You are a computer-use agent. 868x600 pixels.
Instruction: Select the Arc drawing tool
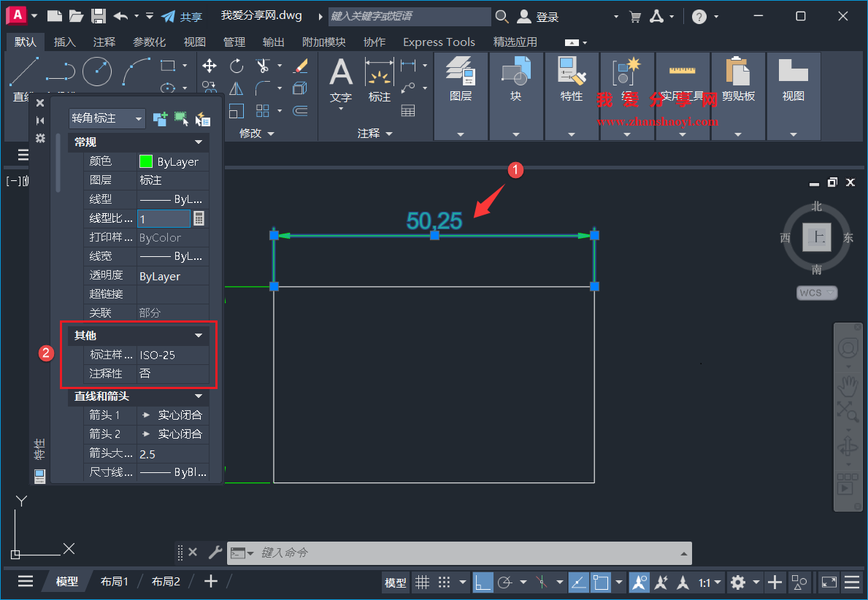point(137,72)
